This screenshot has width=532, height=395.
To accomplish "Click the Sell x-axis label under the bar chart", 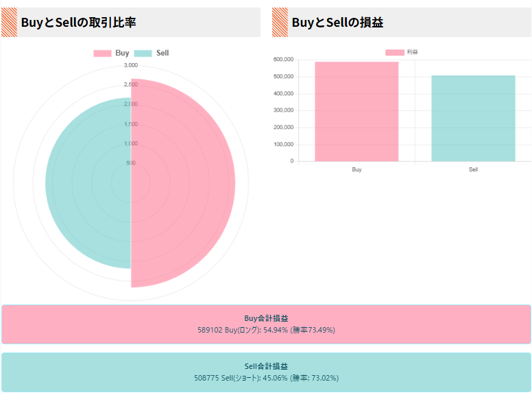I will coord(473,169).
